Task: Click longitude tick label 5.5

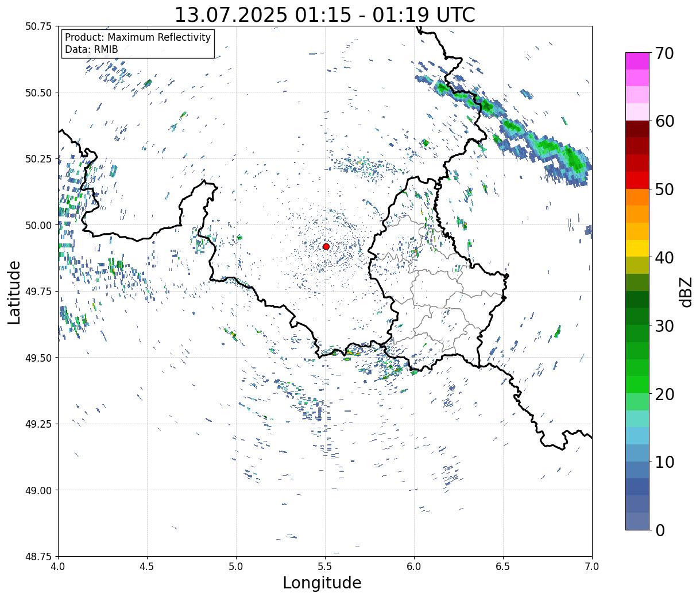Action: point(325,566)
